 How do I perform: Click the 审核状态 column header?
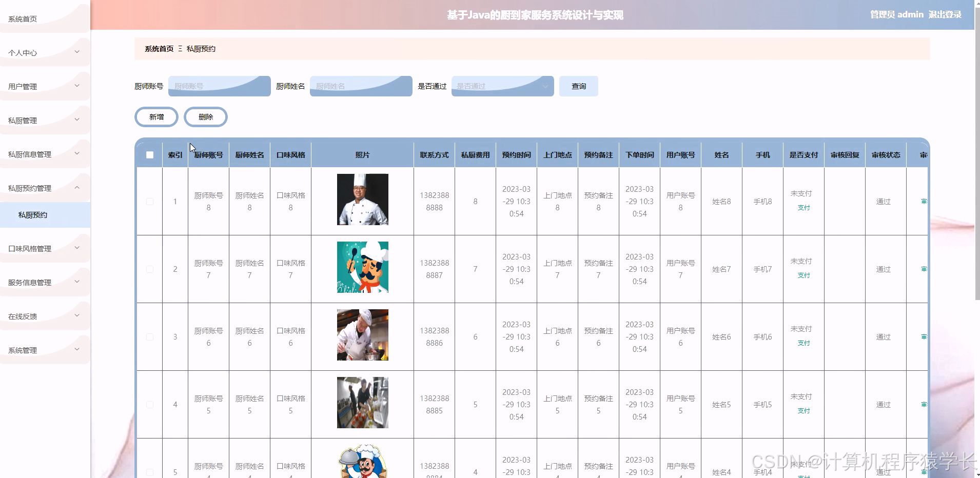tap(886, 155)
